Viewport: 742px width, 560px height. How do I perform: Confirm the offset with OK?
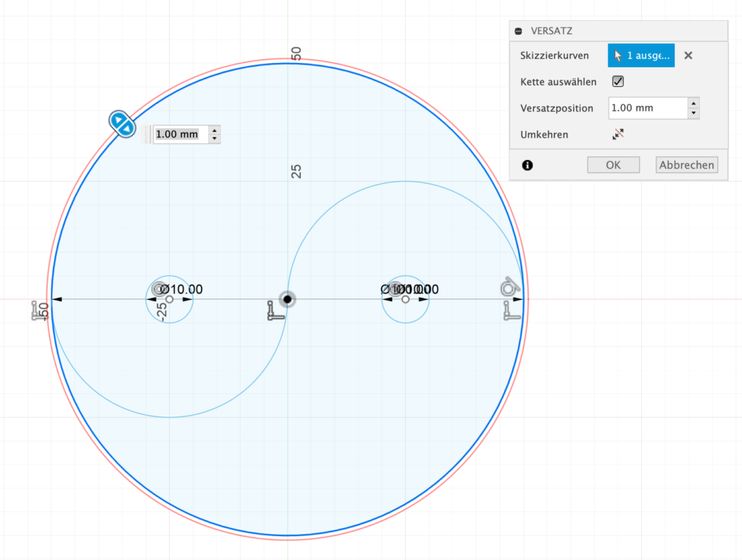[613, 165]
